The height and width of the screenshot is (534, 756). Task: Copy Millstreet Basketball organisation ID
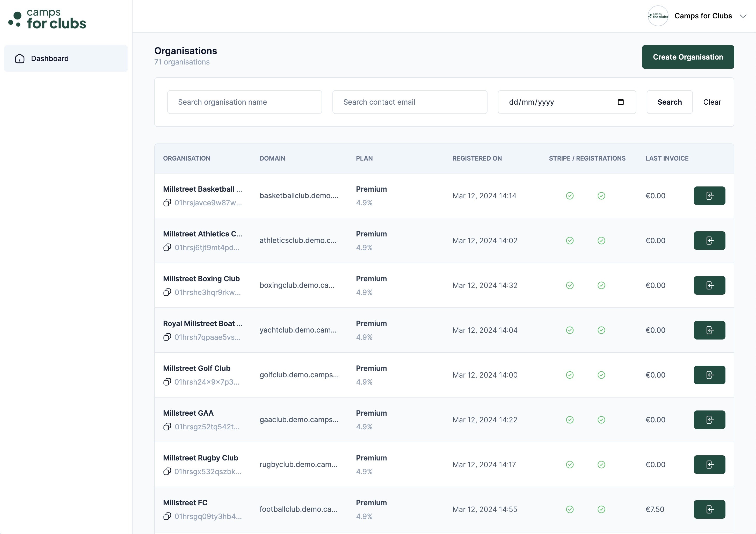coord(167,203)
